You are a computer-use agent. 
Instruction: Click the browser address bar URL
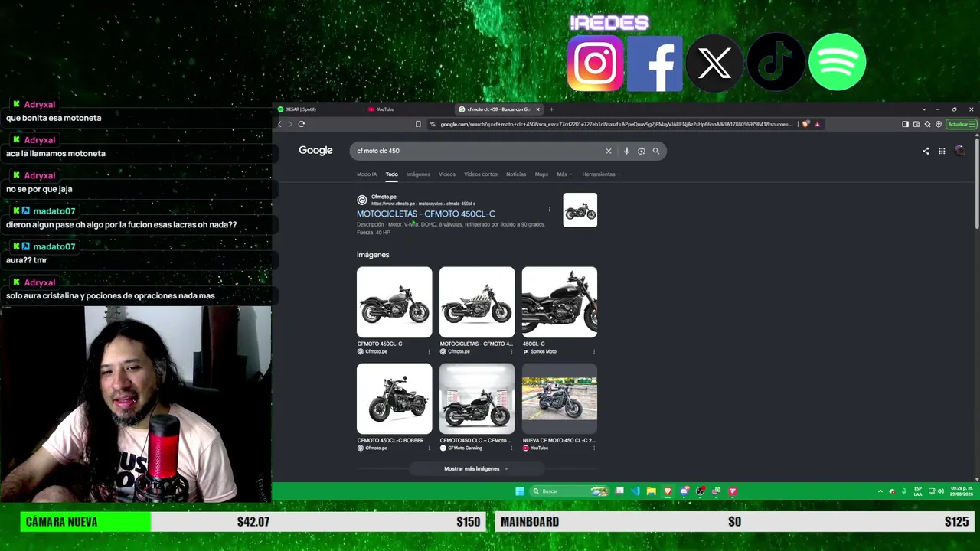(x=616, y=124)
